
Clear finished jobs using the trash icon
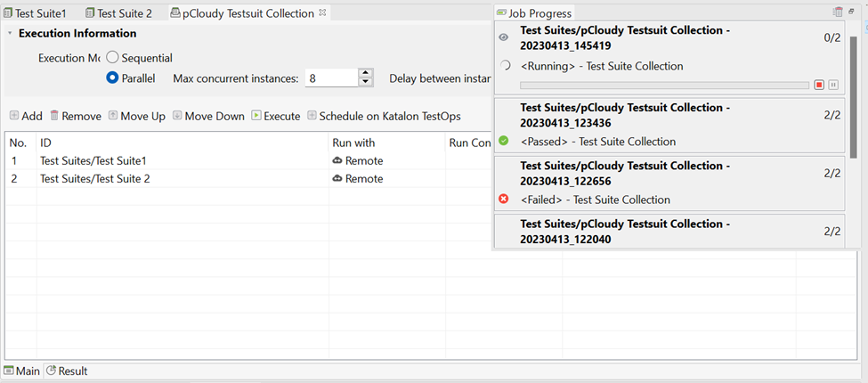[838, 12]
